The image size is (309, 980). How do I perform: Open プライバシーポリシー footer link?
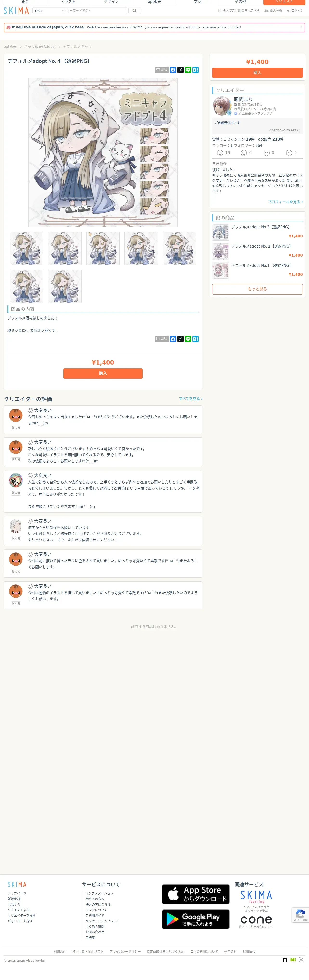coord(125,951)
